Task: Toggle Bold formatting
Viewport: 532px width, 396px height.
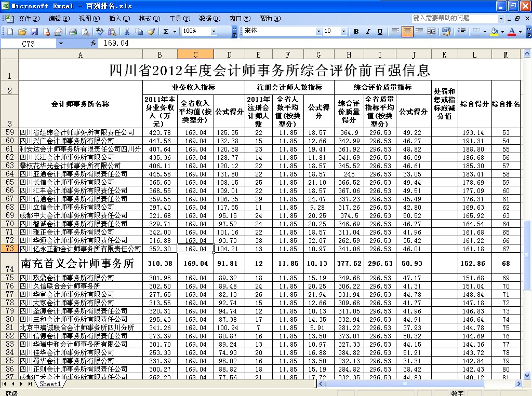Action: (x=356, y=32)
